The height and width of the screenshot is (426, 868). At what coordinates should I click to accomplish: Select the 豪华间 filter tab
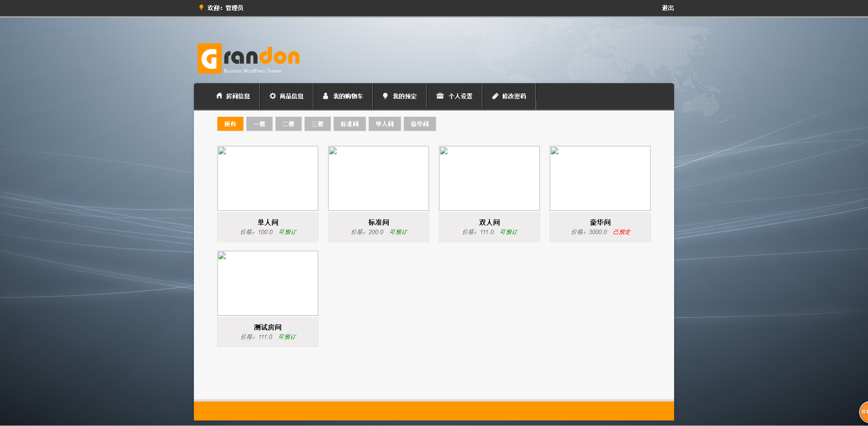(420, 124)
